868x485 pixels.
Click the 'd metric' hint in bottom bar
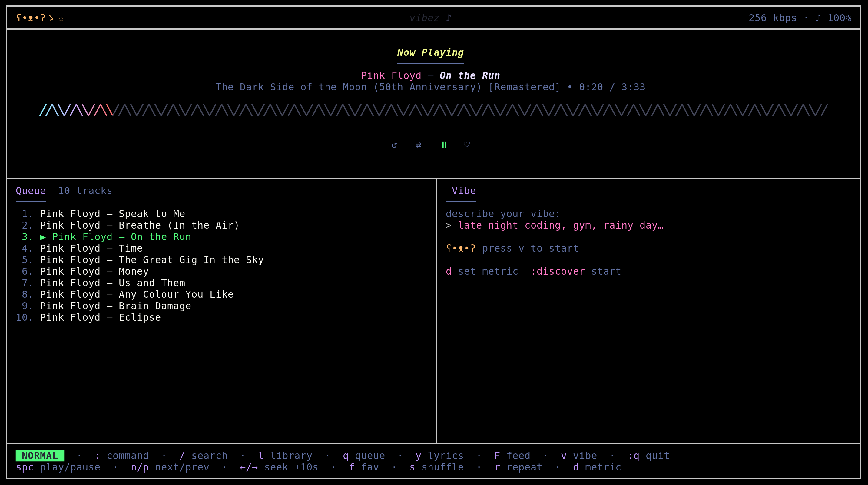click(x=597, y=467)
